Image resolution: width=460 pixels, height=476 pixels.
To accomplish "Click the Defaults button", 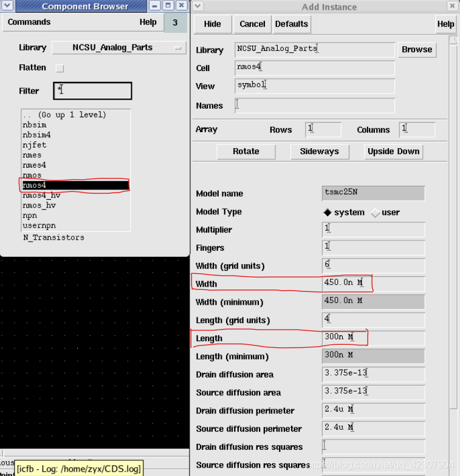I will click(292, 24).
